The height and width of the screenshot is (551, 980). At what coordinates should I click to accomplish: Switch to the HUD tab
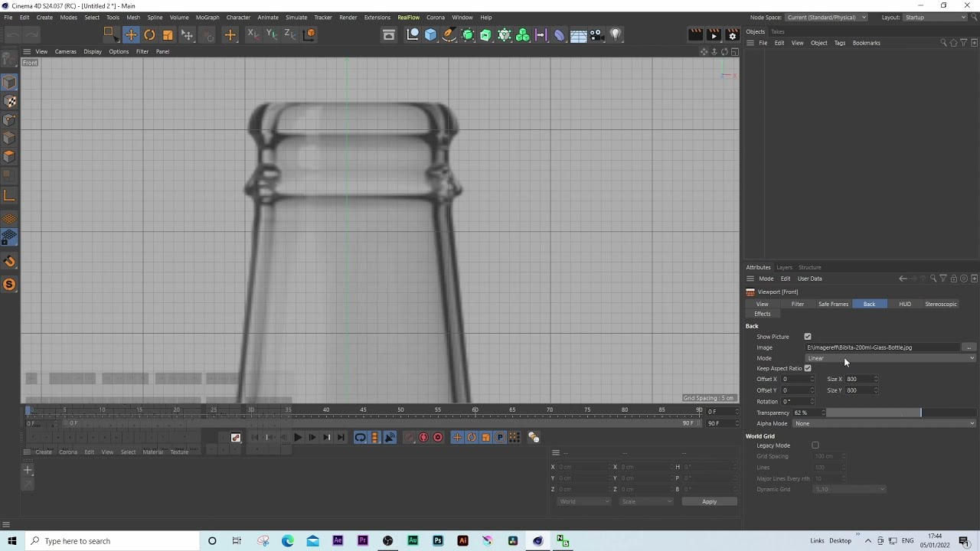(905, 304)
